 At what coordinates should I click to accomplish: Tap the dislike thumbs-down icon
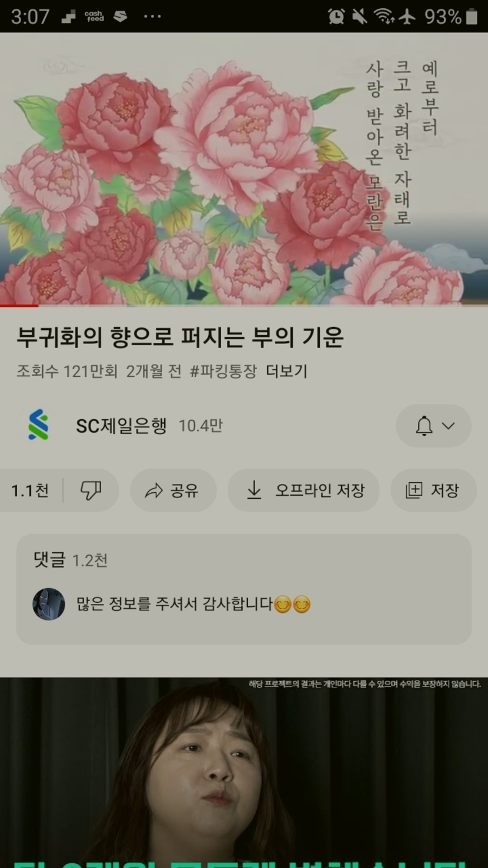tap(91, 490)
